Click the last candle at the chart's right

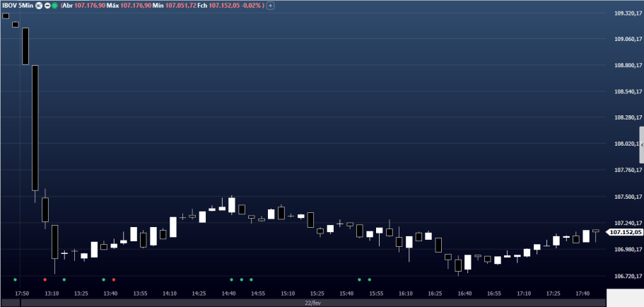(x=596, y=232)
